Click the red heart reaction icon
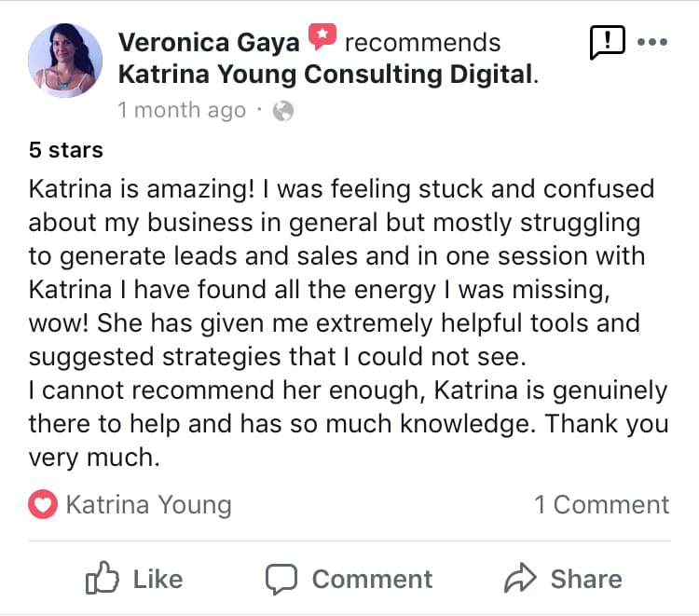 pyautogui.click(x=43, y=505)
